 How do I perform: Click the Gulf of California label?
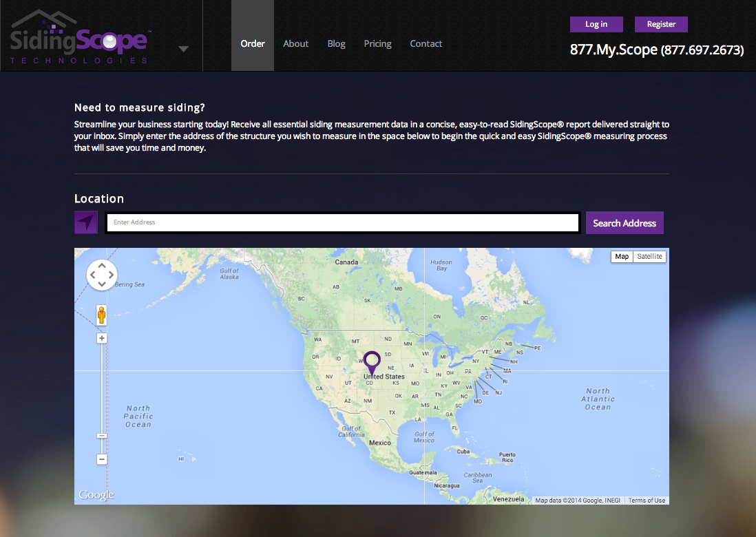351,432
